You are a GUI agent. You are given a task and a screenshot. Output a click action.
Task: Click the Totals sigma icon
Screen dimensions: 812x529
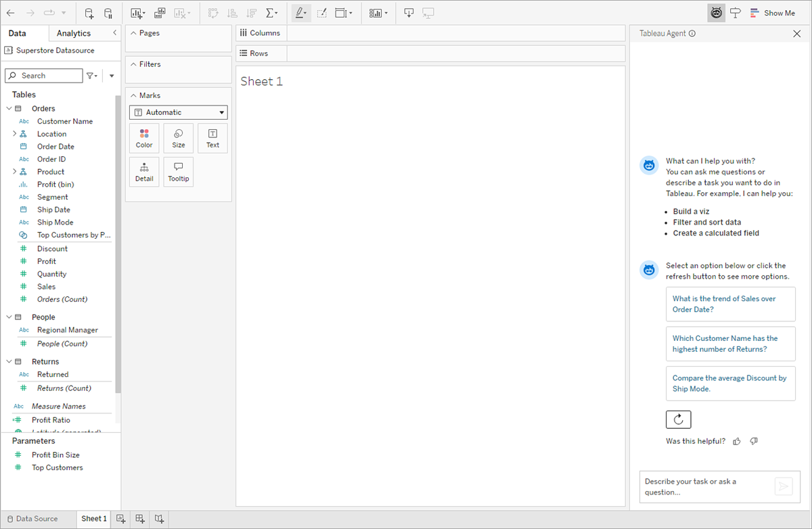271,13
